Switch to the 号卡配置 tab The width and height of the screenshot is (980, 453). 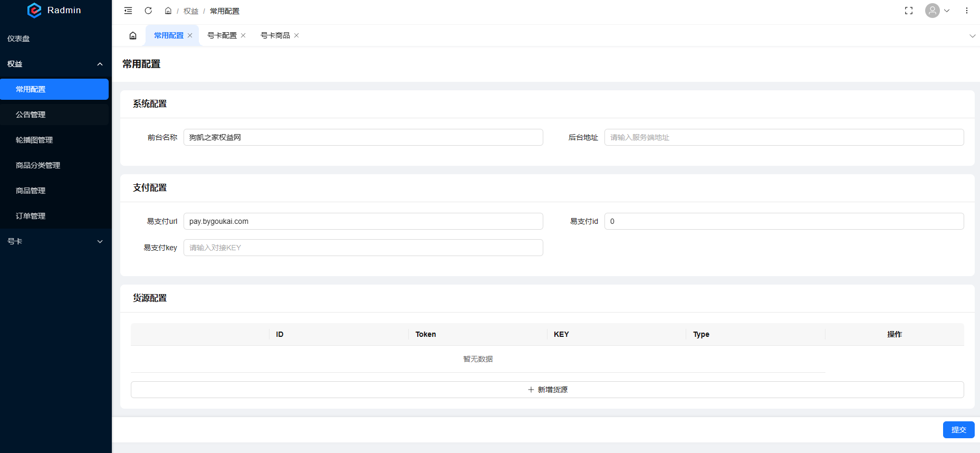click(x=222, y=35)
